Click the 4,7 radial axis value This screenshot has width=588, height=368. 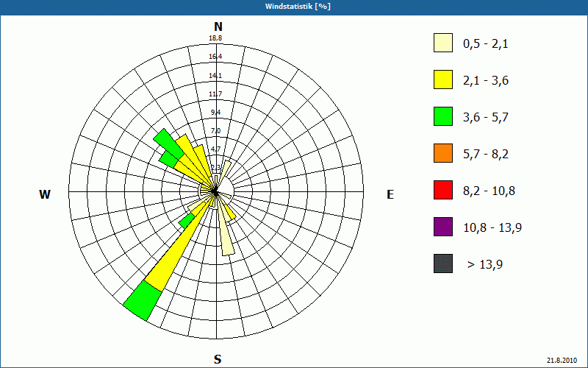pos(215,149)
